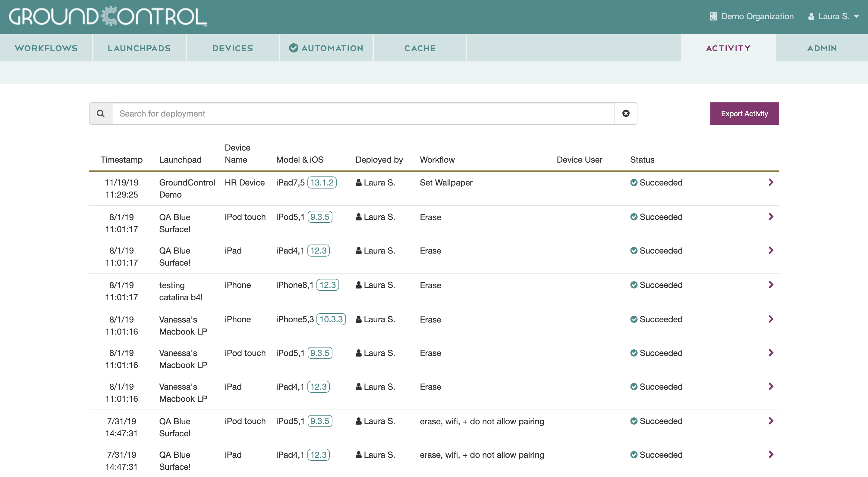Click the 10.3.3 iOS version badge
Image resolution: width=868 pixels, height=477 pixels.
click(331, 319)
